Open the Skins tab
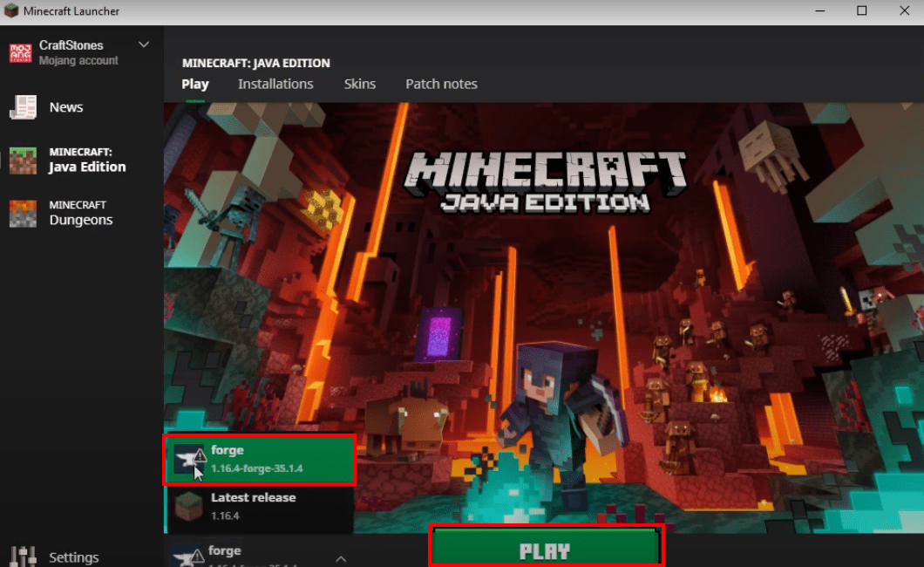 click(x=359, y=84)
